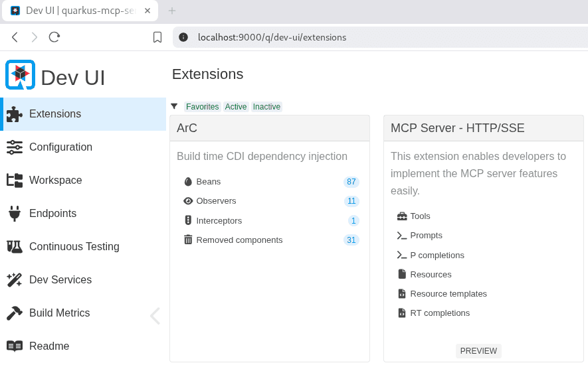Open the RT completions link
The width and height of the screenshot is (588, 367).
tap(440, 313)
